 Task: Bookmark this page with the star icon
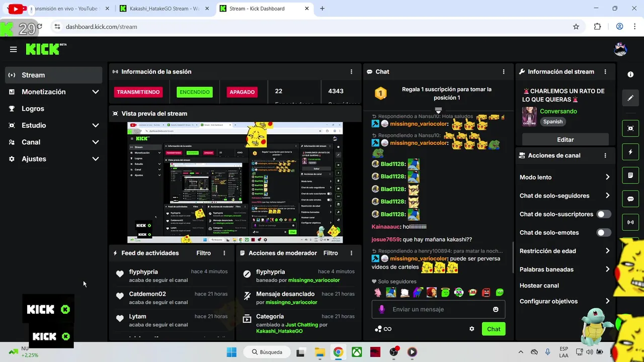click(x=576, y=27)
